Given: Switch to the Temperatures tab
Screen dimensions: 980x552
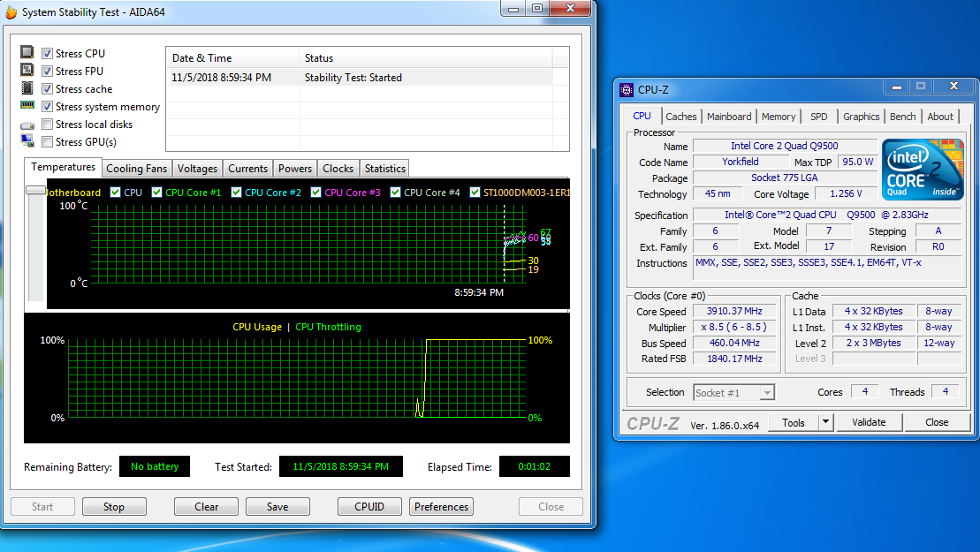Looking at the screenshot, I should 63,167.
